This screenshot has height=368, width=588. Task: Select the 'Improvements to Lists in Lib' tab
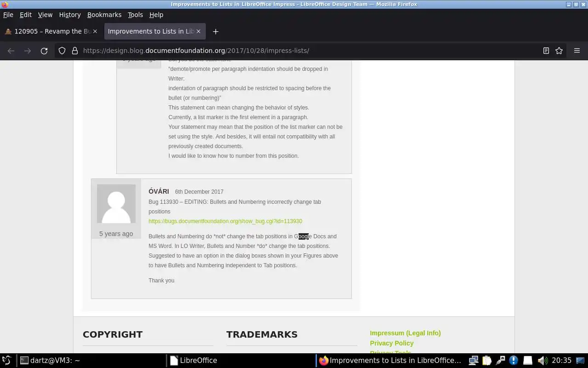[154, 31]
